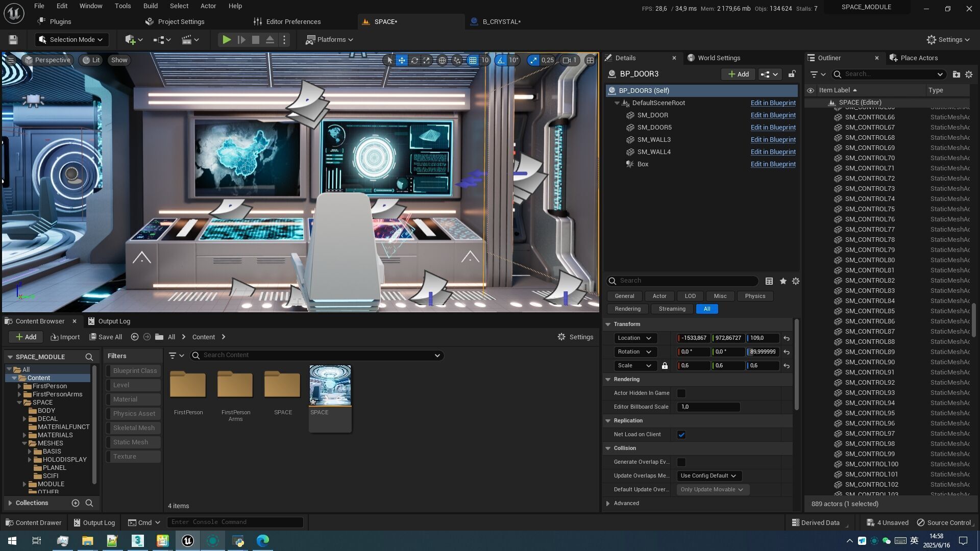Viewport: 980px width, 551px height.
Task: Collapse the Transform section
Action: pyautogui.click(x=608, y=324)
